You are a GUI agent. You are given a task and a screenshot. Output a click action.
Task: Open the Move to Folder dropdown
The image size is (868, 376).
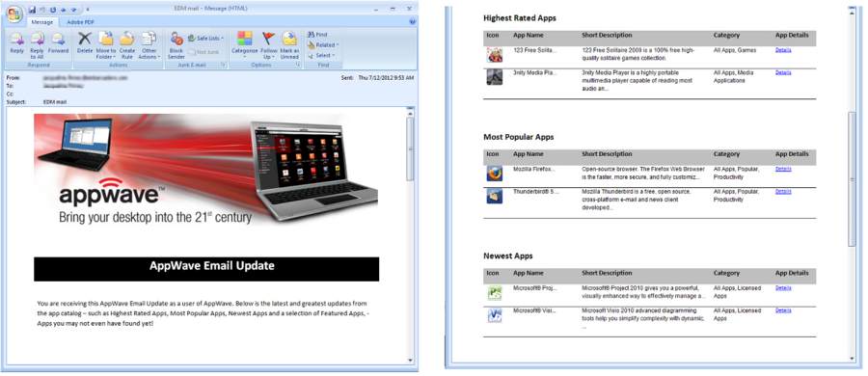point(106,45)
